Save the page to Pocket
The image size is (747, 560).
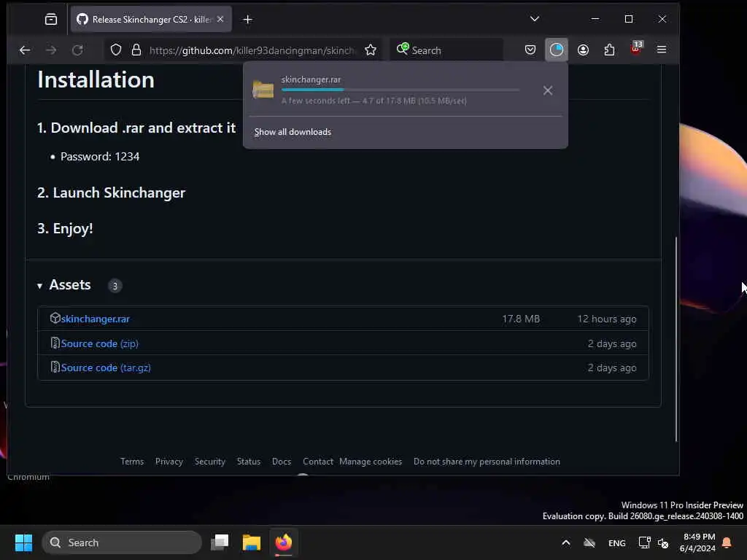pos(530,50)
